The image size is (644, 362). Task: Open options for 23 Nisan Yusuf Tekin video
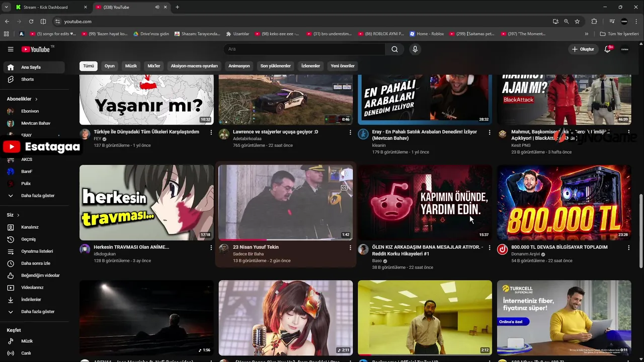350,247
